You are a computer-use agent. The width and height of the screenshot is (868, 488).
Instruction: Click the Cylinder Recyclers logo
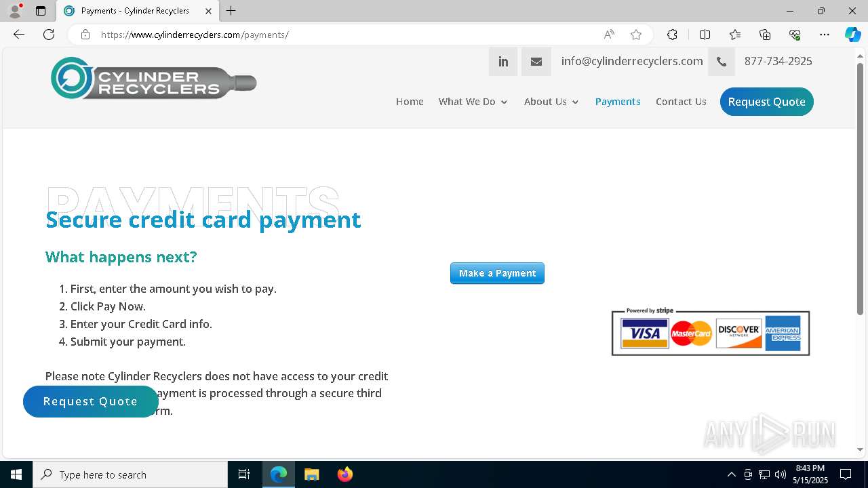tap(154, 78)
